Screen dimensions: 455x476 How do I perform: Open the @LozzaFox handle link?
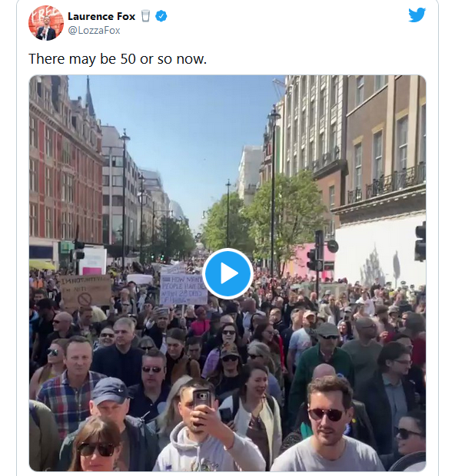click(94, 31)
